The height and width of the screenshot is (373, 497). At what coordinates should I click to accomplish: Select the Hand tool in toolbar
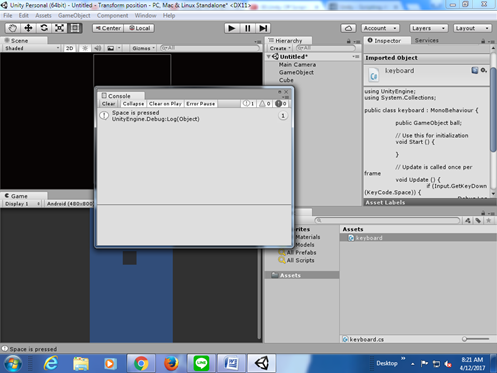[12, 28]
